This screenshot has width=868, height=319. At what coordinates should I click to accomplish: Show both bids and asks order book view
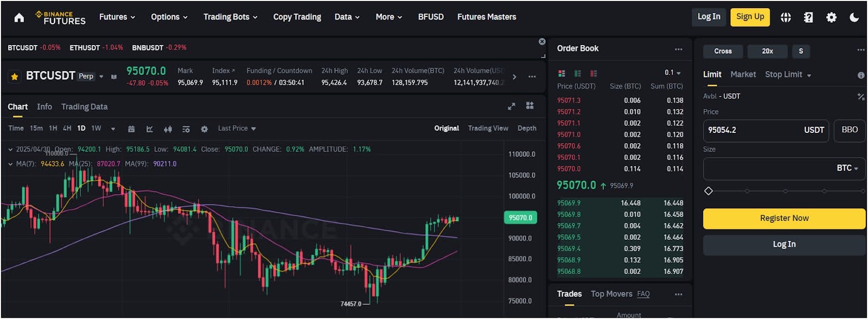coord(561,73)
